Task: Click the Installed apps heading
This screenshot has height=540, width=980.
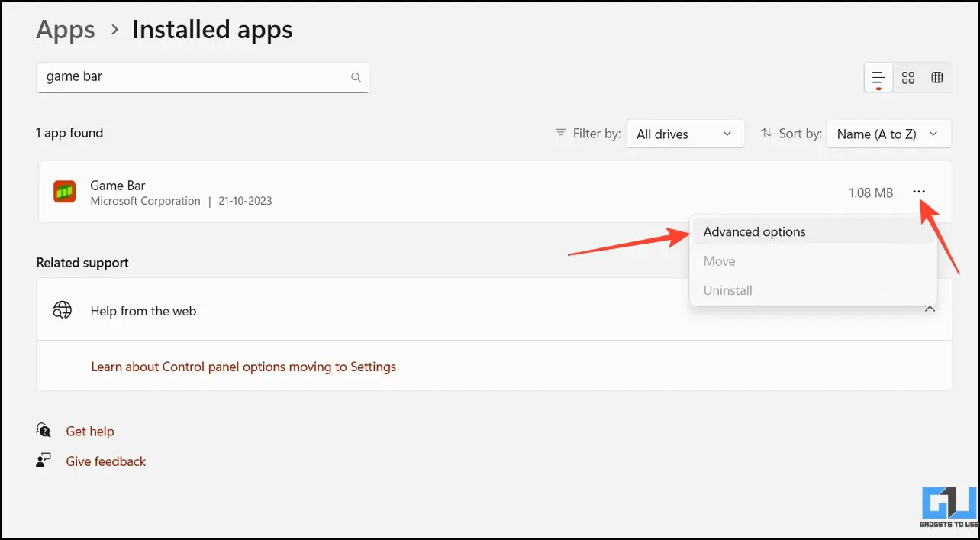Action: 212,30
